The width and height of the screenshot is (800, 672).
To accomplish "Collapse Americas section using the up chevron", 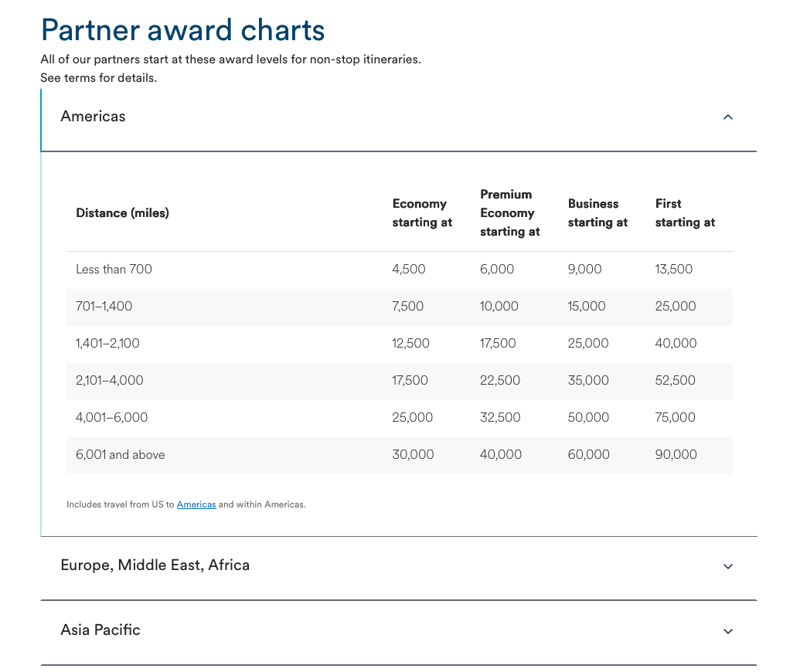I will tap(727, 117).
